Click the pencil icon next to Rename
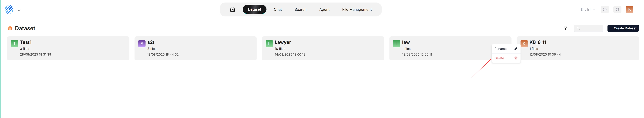Image resolution: width=644 pixels, height=118 pixels. click(x=516, y=49)
